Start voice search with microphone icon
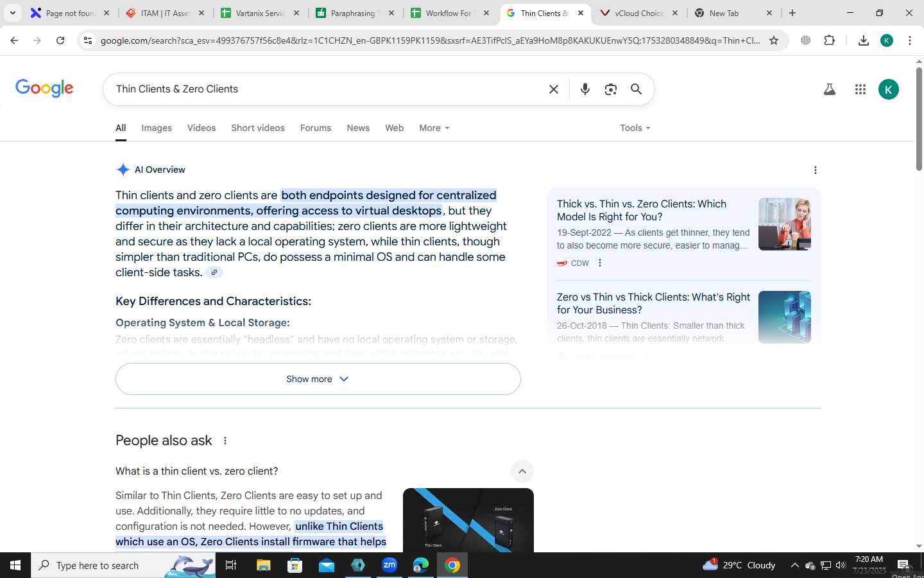 pyautogui.click(x=585, y=89)
